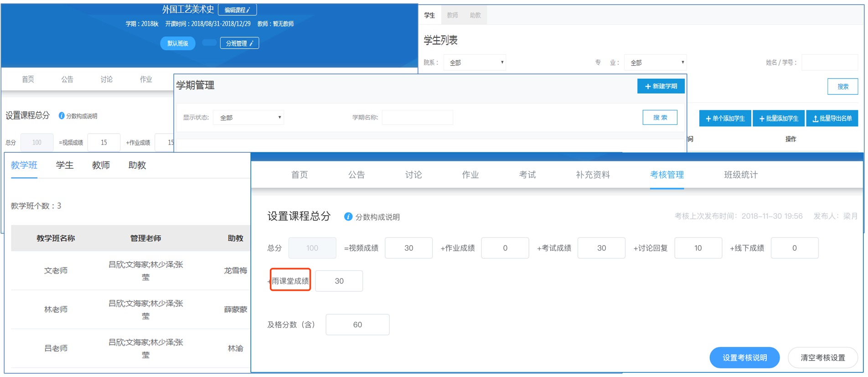Click 批量导出名单 upload button

[x=832, y=119]
